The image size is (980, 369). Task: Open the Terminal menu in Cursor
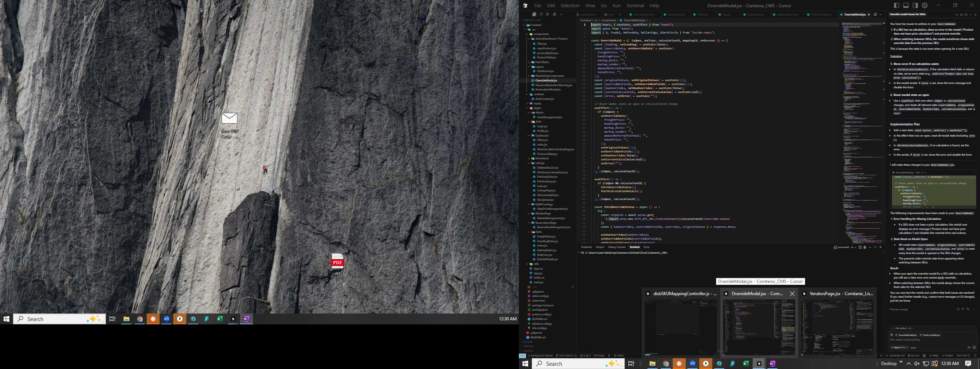coord(635,5)
